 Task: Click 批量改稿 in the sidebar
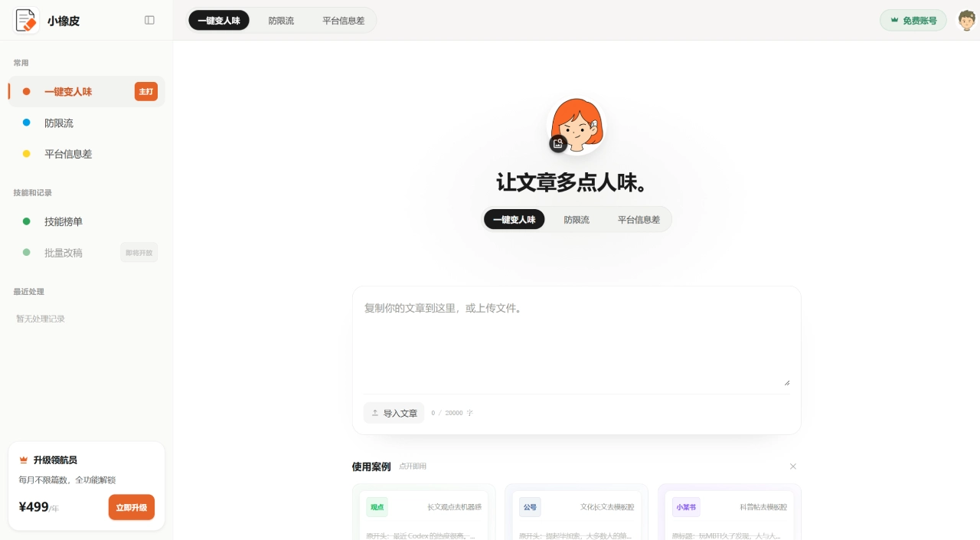point(86,253)
